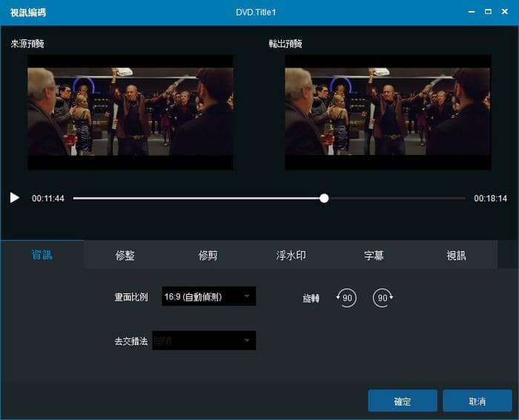Click the 輸出預覽 label
This screenshot has height=420, width=519.
click(285, 44)
